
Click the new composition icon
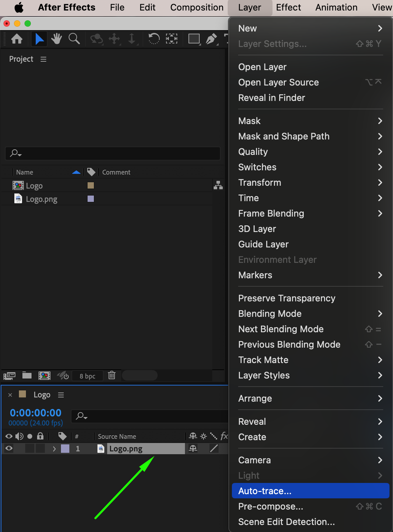click(44, 376)
